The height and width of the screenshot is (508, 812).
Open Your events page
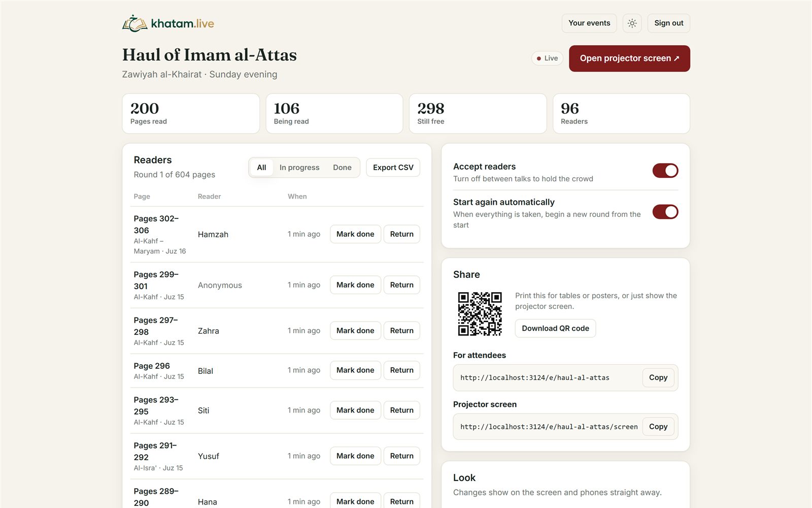pos(589,23)
